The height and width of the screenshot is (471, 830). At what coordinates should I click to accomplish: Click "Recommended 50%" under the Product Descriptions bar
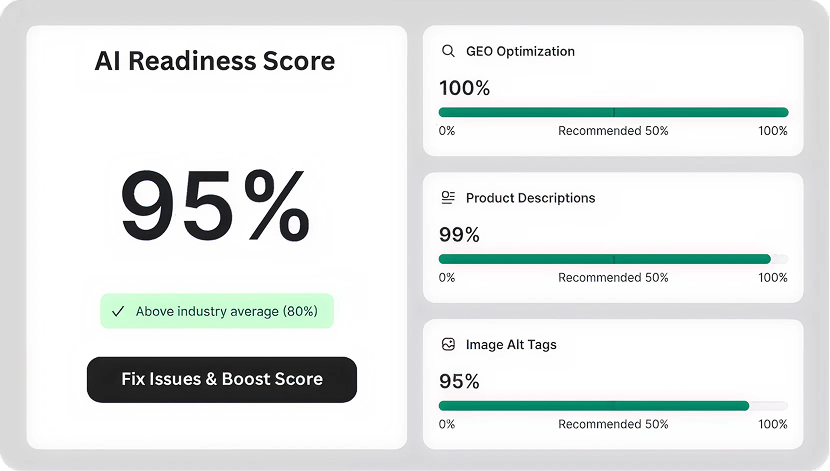coord(613,278)
